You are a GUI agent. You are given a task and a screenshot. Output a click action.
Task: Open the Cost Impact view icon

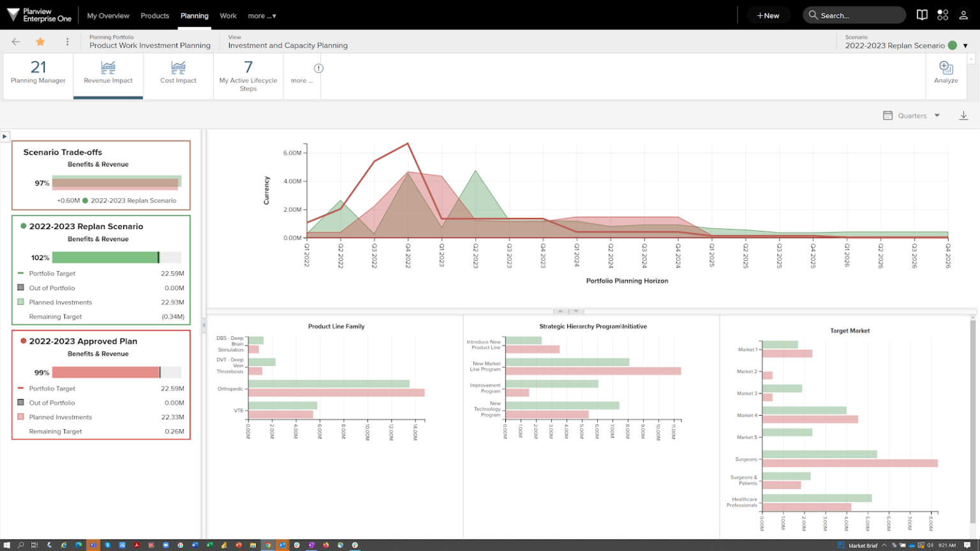click(178, 66)
